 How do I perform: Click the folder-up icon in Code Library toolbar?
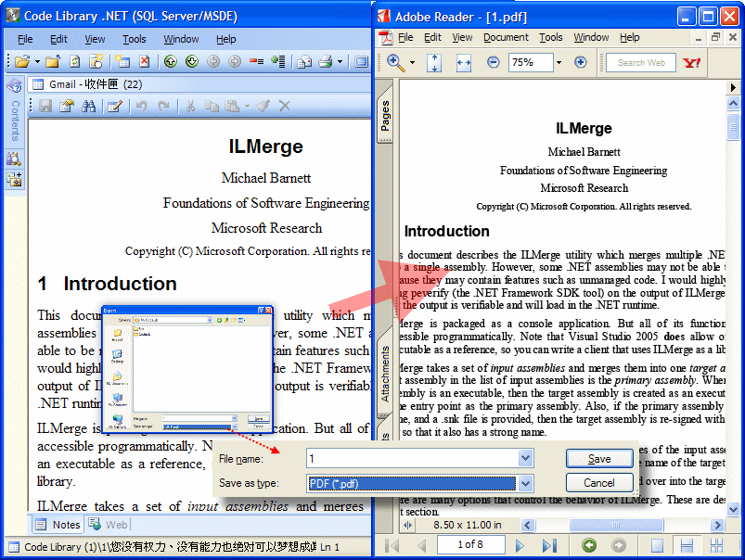(x=53, y=61)
